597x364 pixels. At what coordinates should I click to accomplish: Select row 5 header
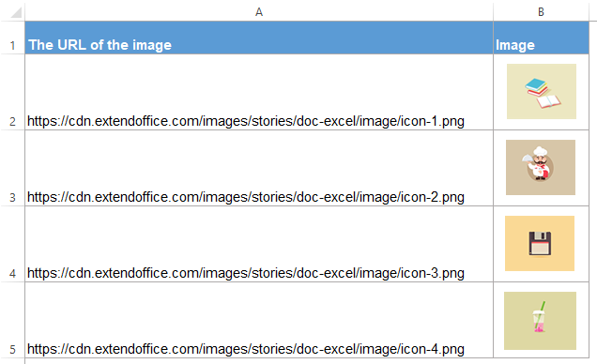click(x=12, y=320)
